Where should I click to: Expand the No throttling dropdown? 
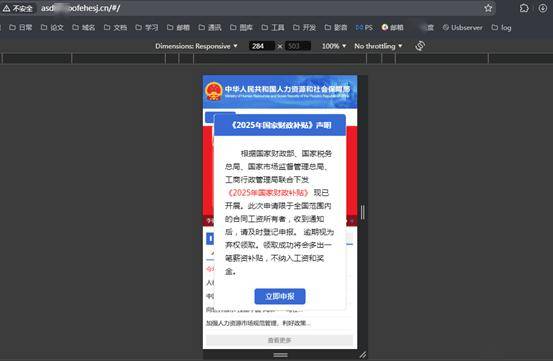(x=378, y=46)
